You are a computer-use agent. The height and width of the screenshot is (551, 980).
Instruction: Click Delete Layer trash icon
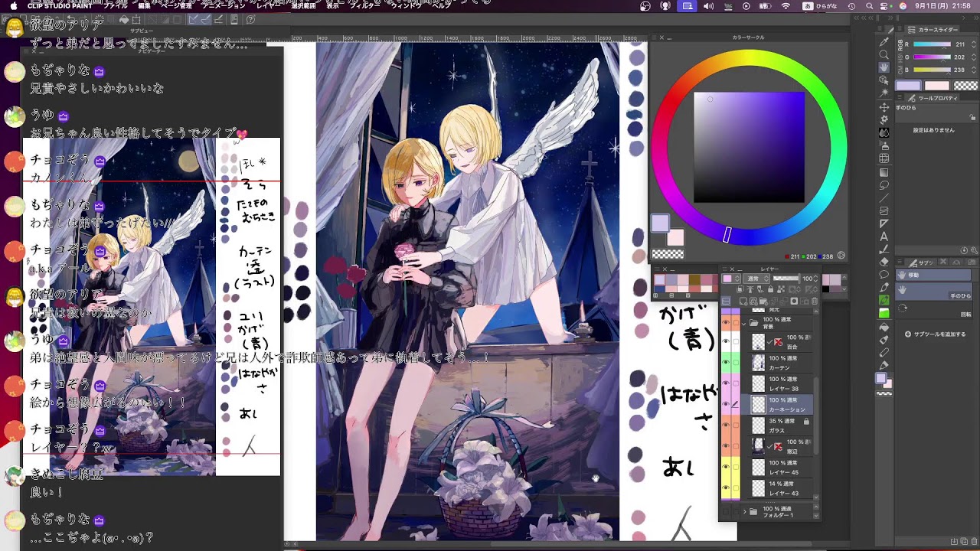(815, 301)
